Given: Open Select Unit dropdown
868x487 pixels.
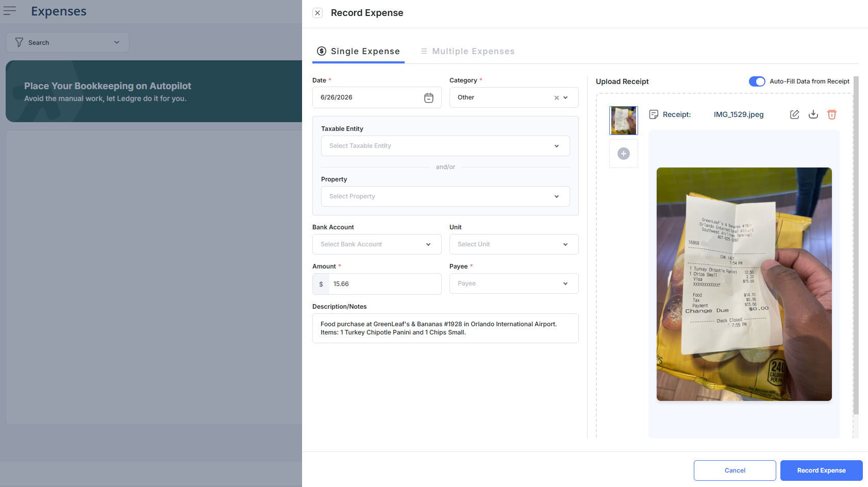Looking at the screenshot, I should (514, 244).
